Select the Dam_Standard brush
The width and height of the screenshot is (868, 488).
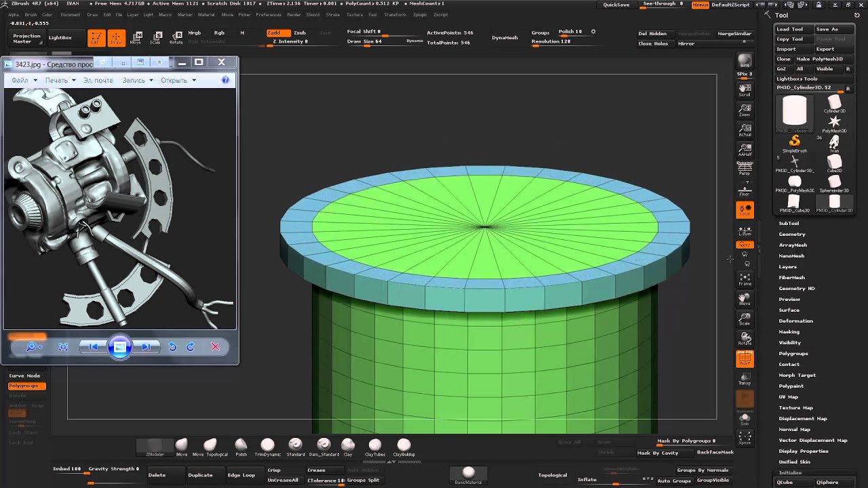click(x=323, y=447)
